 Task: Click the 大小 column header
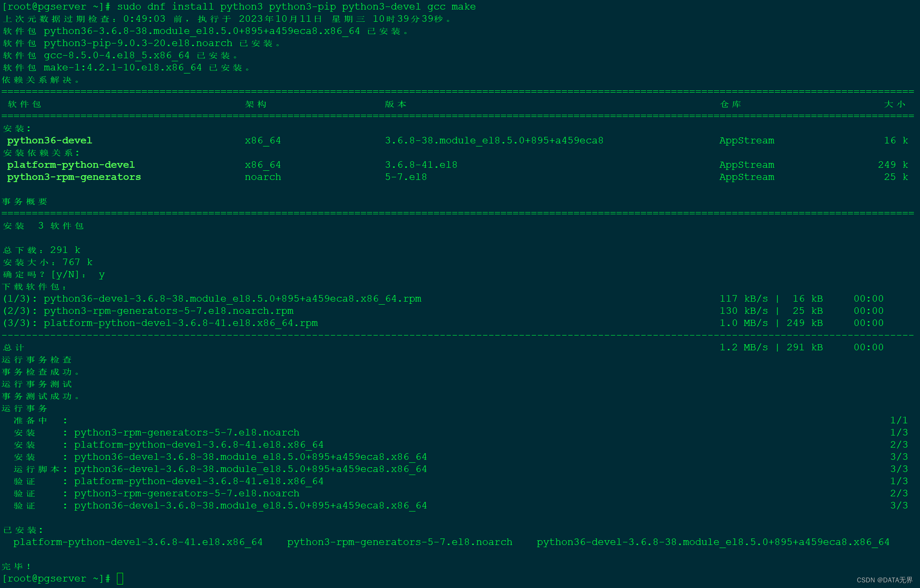[x=895, y=104]
